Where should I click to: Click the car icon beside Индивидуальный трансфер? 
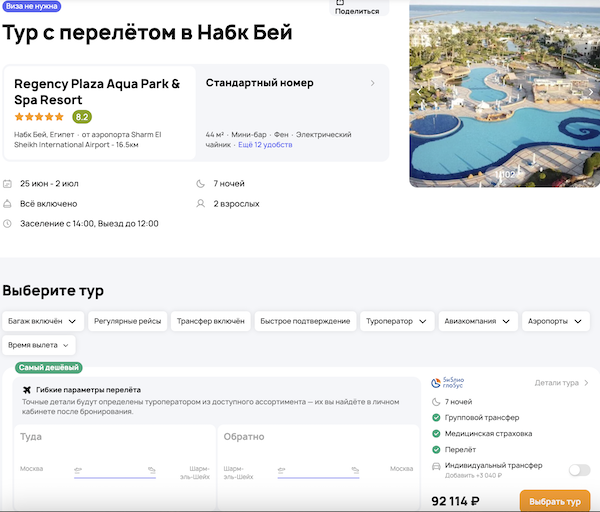coord(435,466)
